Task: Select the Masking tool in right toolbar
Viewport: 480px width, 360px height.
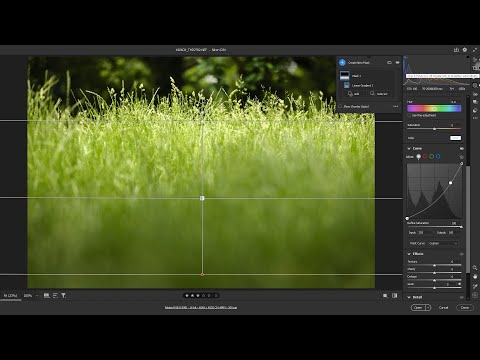Action: [475, 86]
